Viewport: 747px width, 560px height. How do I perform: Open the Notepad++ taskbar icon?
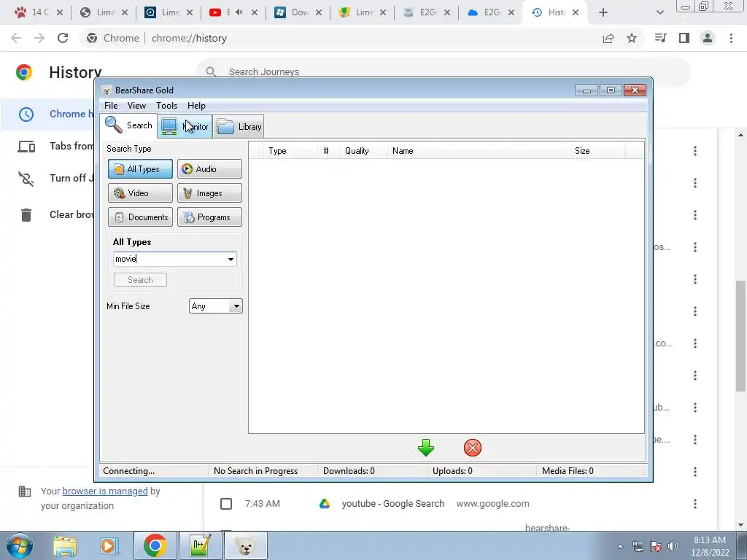(200, 545)
